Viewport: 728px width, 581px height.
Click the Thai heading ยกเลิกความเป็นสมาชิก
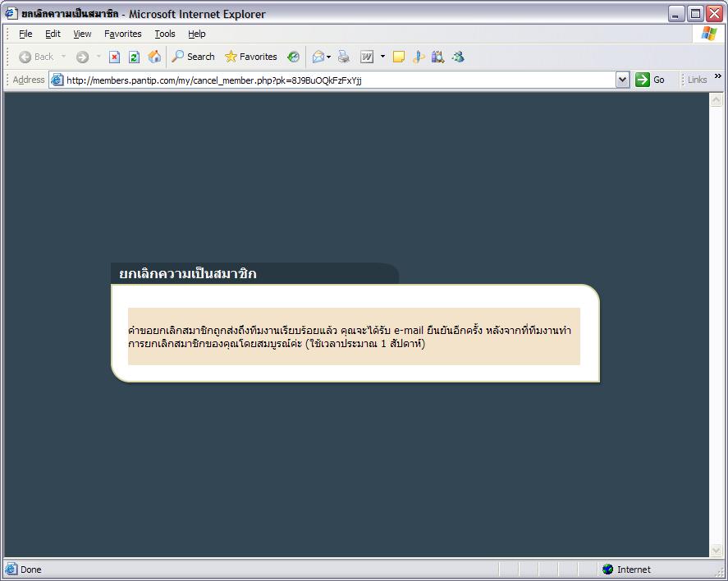(x=188, y=274)
